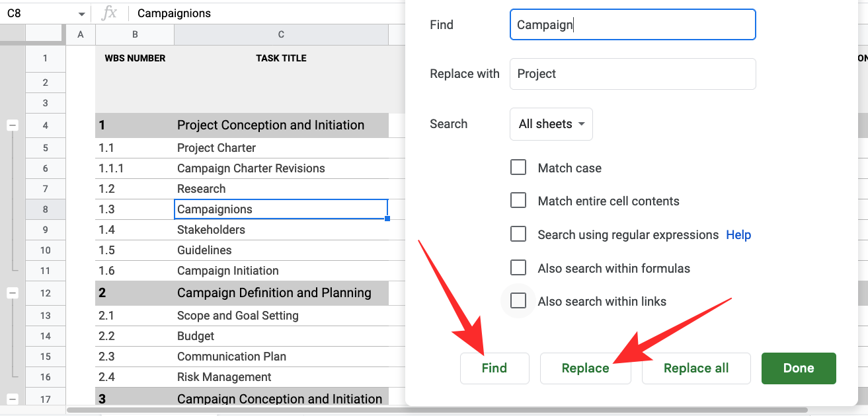
Task: Select row 5 header
Action: click(45, 148)
